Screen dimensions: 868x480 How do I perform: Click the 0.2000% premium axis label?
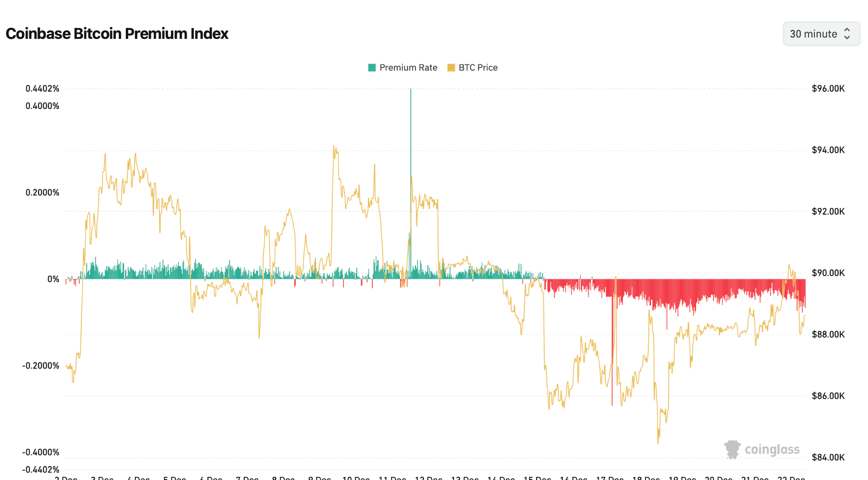[42, 193]
